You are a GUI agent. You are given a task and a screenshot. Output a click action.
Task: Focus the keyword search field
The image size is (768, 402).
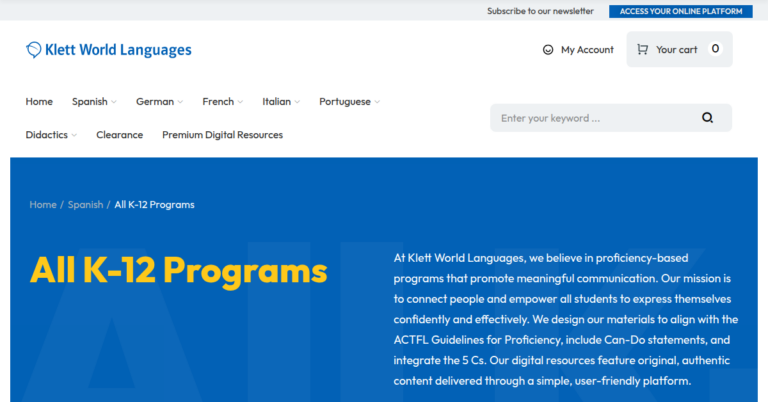(611, 118)
